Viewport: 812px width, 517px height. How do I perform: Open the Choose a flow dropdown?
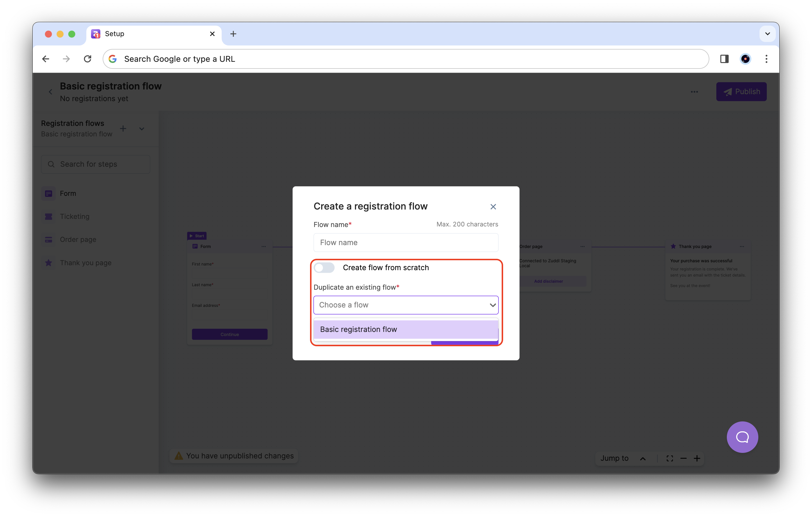406,305
